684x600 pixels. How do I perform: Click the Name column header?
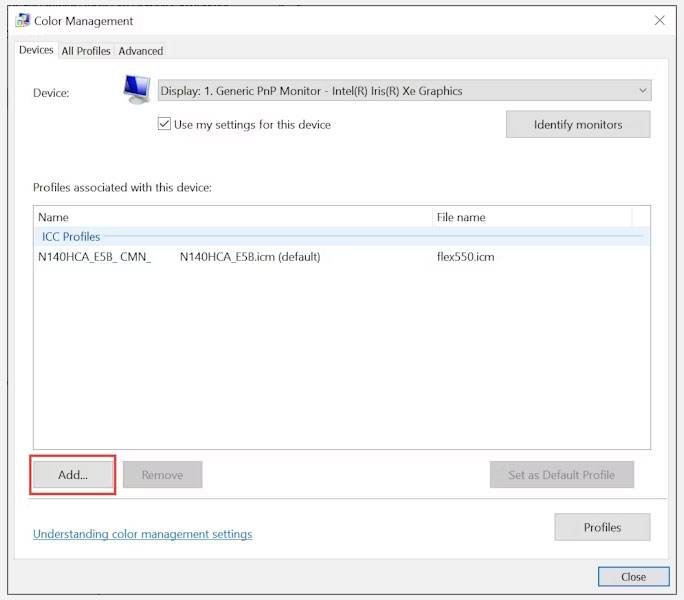point(233,217)
